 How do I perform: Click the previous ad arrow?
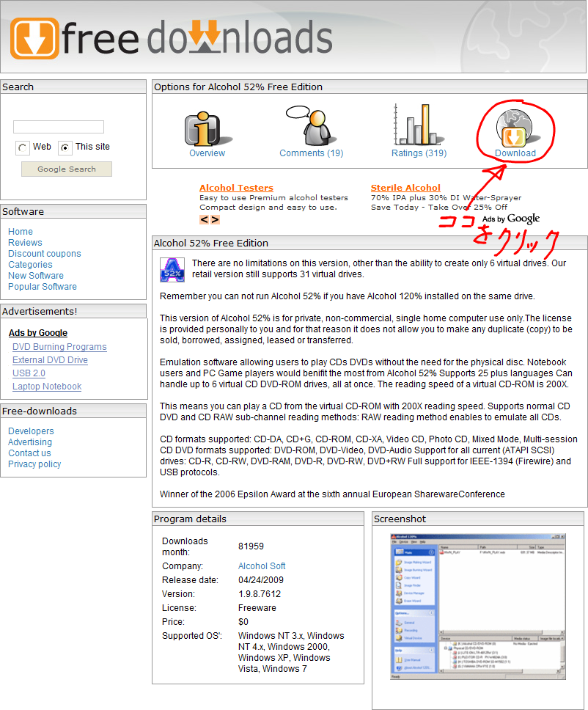[x=204, y=219]
